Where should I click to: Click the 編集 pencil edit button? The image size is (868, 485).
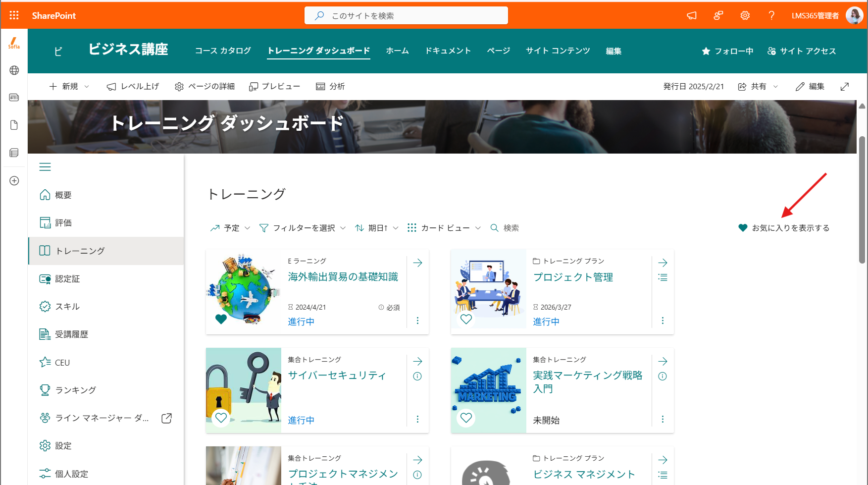(x=810, y=87)
